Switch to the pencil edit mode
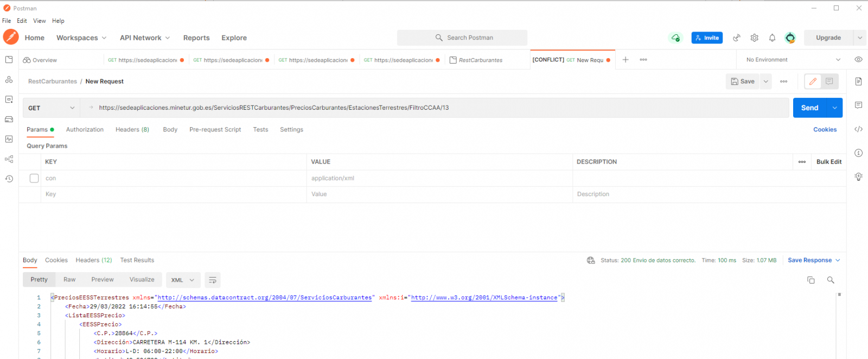 tap(813, 81)
